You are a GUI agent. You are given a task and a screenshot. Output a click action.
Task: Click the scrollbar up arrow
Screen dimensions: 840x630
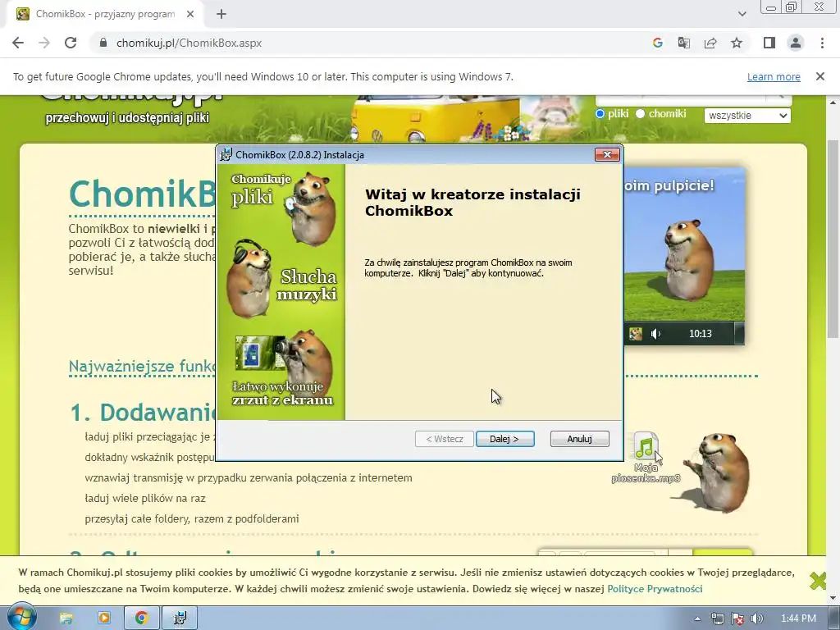[x=833, y=102]
